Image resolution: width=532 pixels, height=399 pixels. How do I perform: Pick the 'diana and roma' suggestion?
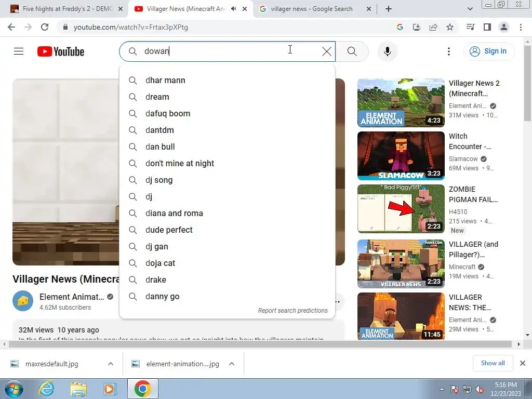[228, 214]
